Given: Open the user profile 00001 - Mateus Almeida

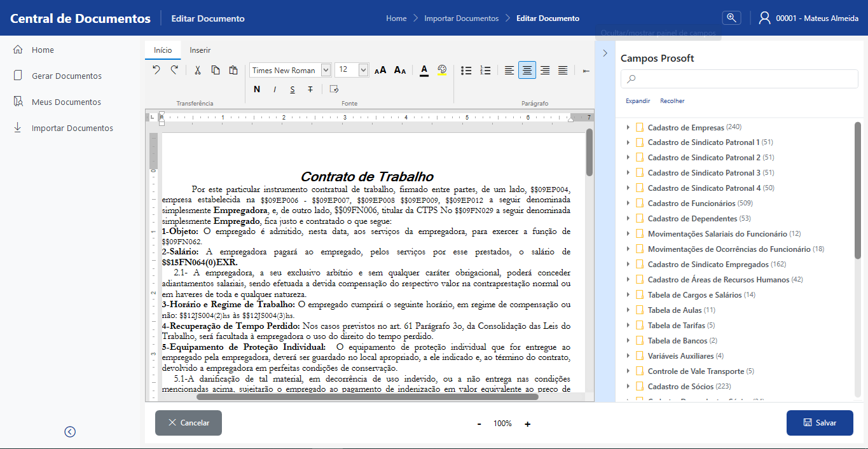Looking at the screenshot, I should point(809,18).
